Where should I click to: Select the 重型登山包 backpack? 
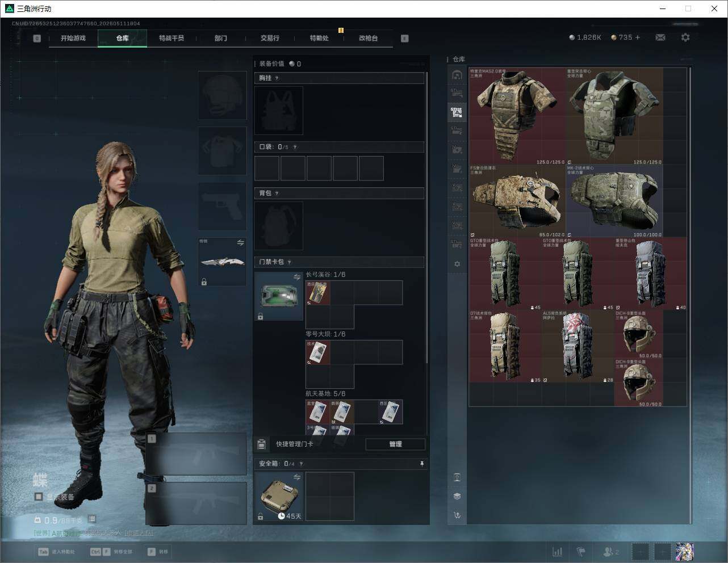(651, 274)
